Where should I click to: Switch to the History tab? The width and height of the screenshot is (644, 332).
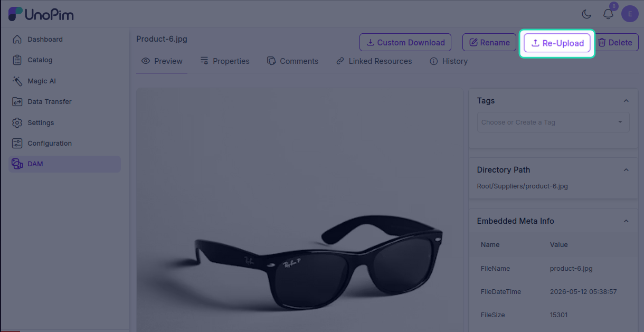pos(449,61)
